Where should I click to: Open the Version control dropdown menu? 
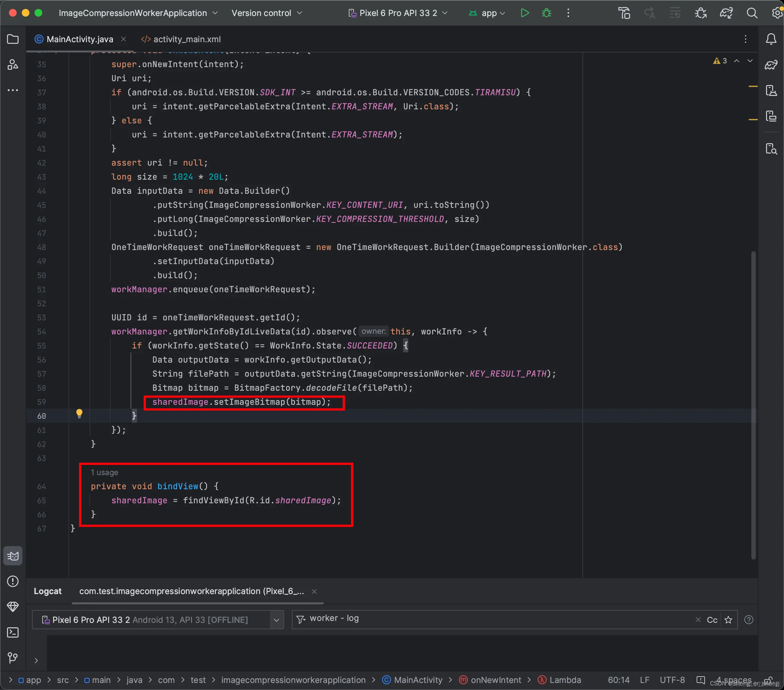tap(267, 13)
